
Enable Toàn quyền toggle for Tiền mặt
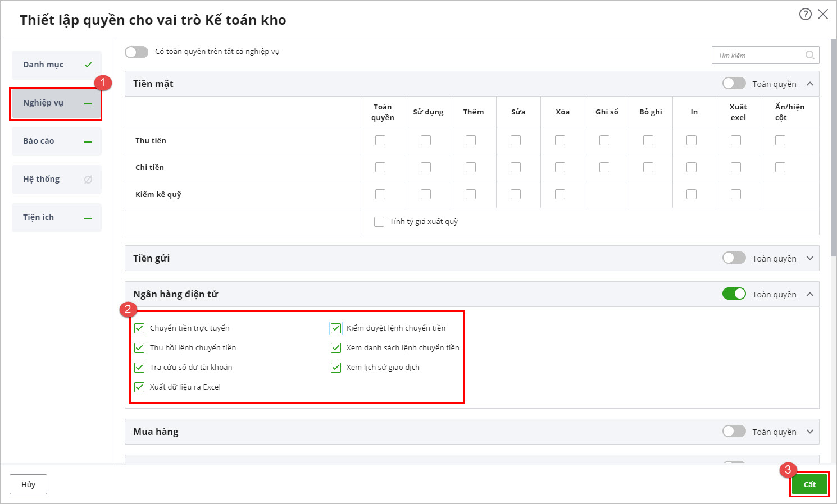[734, 84]
